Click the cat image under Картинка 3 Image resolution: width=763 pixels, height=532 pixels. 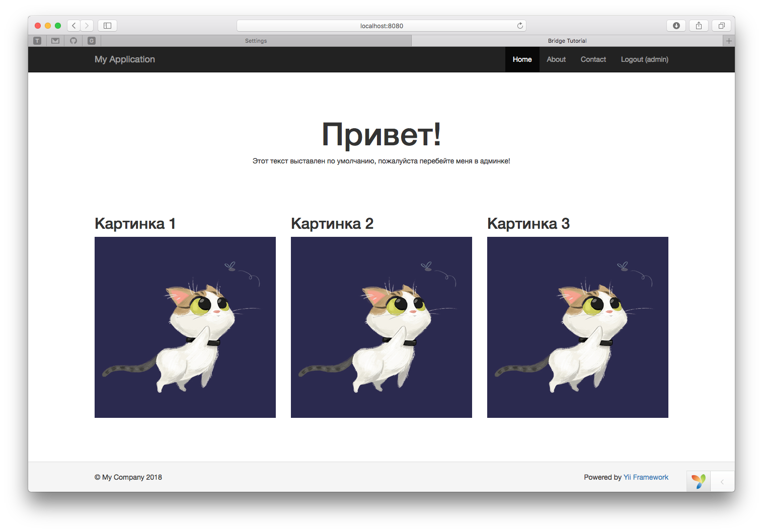pyautogui.click(x=578, y=327)
